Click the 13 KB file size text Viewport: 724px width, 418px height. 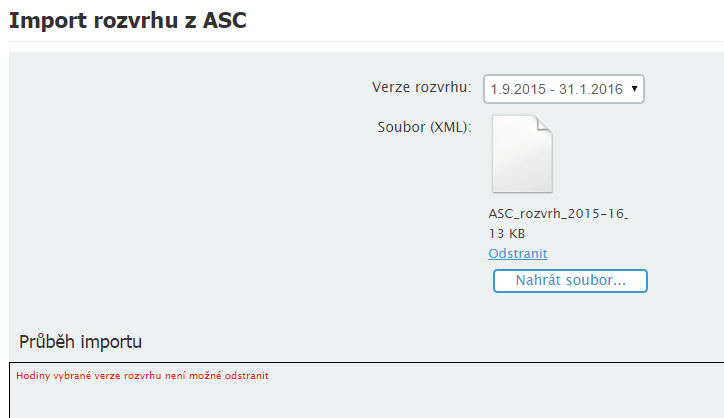[x=507, y=234]
